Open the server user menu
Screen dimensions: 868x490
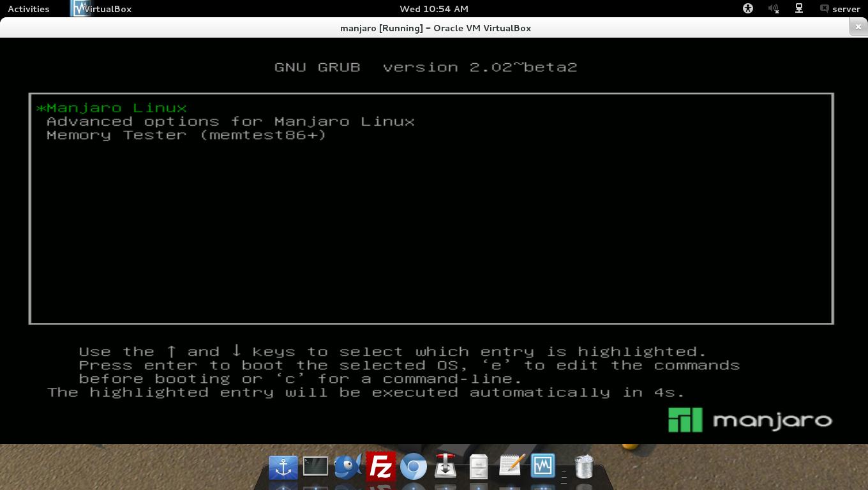tap(846, 9)
